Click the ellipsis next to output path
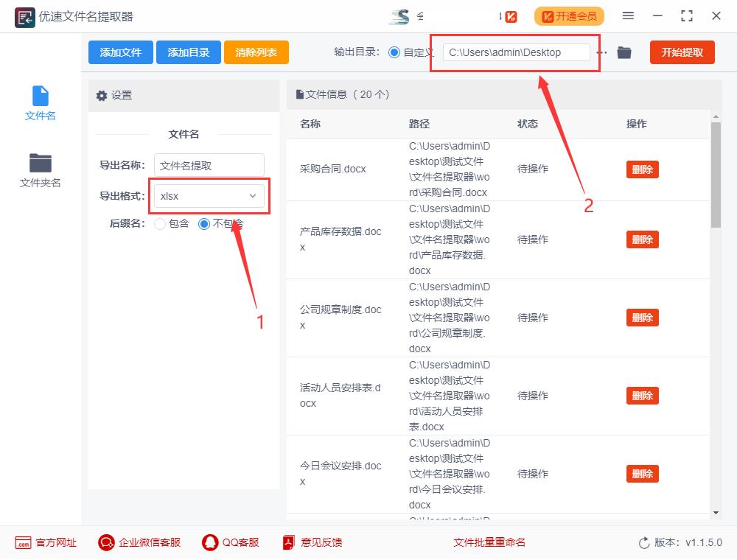737x560 pixels. [603, 52]
